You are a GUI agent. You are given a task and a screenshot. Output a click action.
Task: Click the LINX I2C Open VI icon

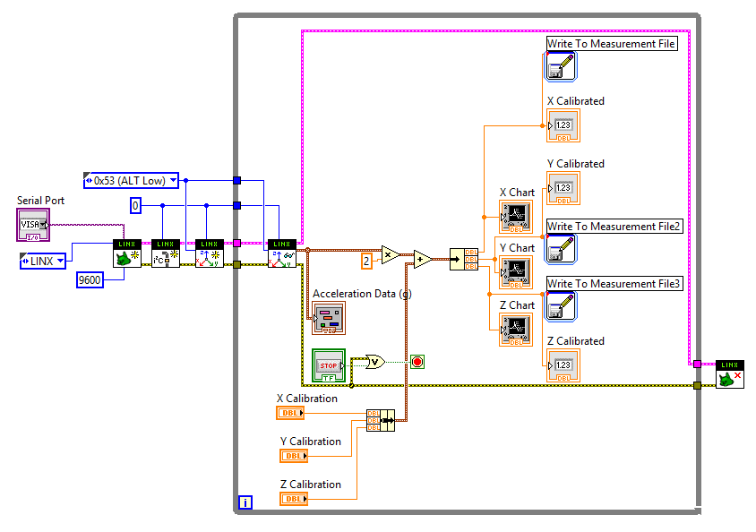pyautogui.click(x=166, y=253)
